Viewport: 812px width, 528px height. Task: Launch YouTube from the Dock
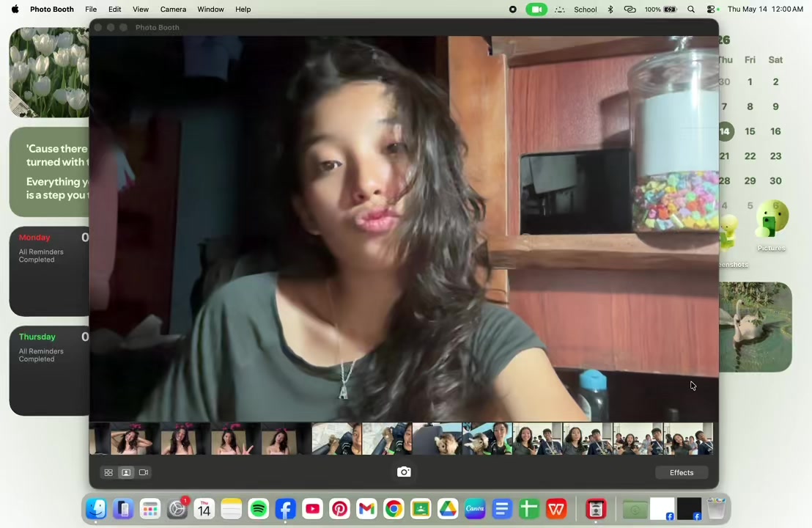pyautogui.click(x=313, y=509)
